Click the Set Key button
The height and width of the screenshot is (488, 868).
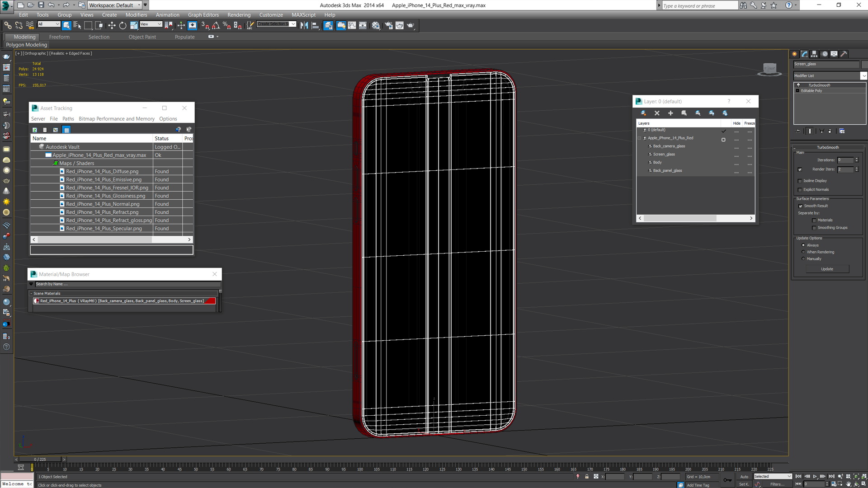744,484
